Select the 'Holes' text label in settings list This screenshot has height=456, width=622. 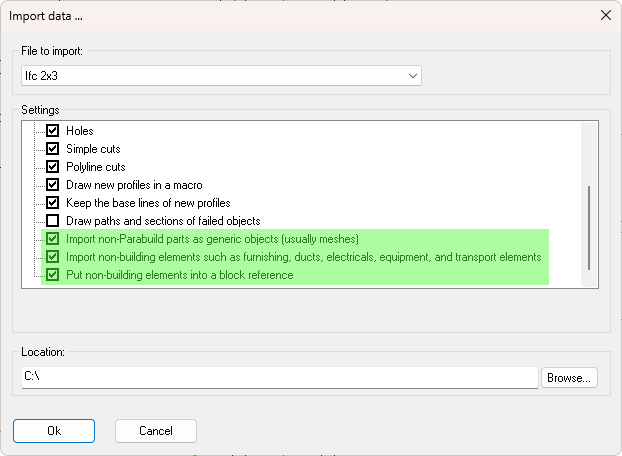80,131
